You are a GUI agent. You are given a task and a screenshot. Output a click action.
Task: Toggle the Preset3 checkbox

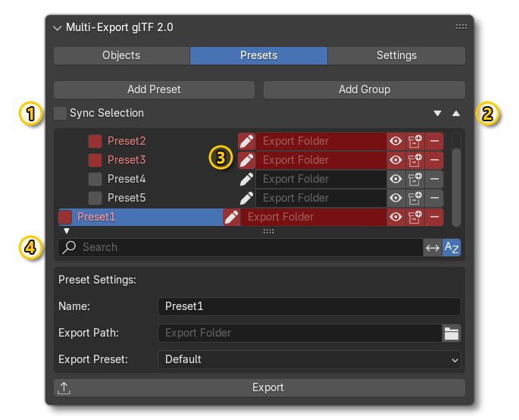pyautogui.click(x=95, y=160)
